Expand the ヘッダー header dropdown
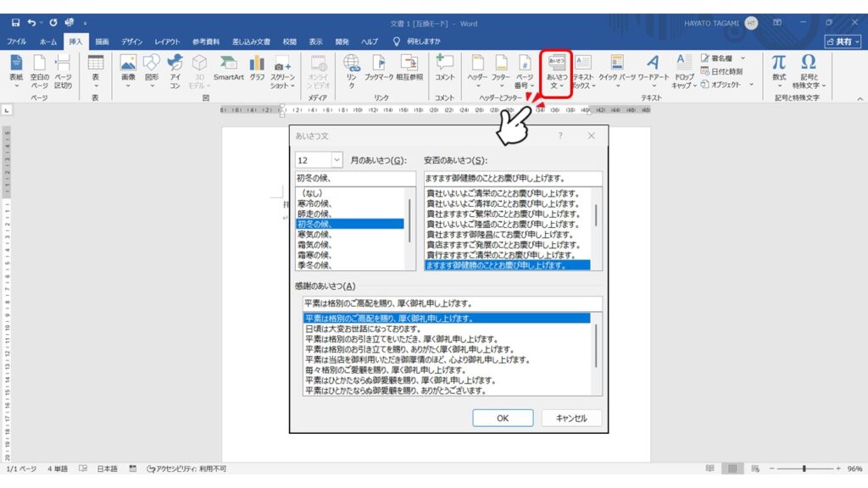This screenshot has height=488, width=868. [x=477, y=69]
